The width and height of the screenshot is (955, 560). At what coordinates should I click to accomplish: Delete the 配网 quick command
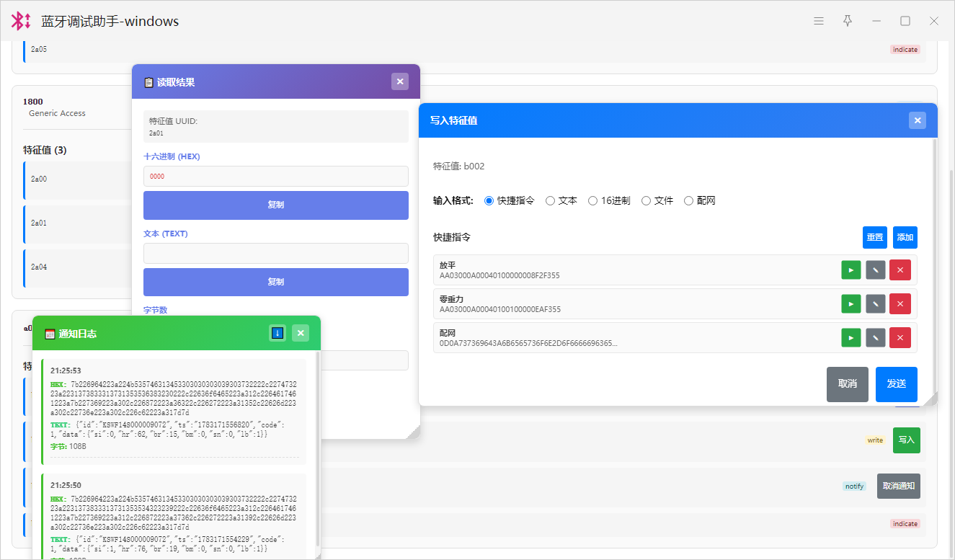click(x=900, y=338)
